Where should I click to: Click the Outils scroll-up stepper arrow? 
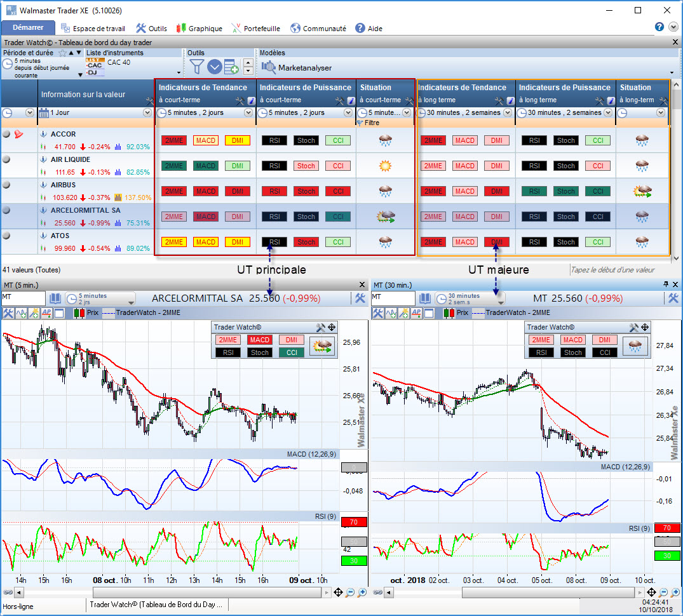(248, 63)
